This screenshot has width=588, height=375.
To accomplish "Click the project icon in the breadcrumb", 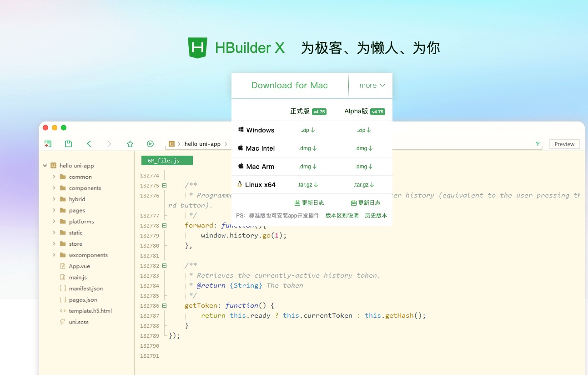I will click(x=172, y=144).
